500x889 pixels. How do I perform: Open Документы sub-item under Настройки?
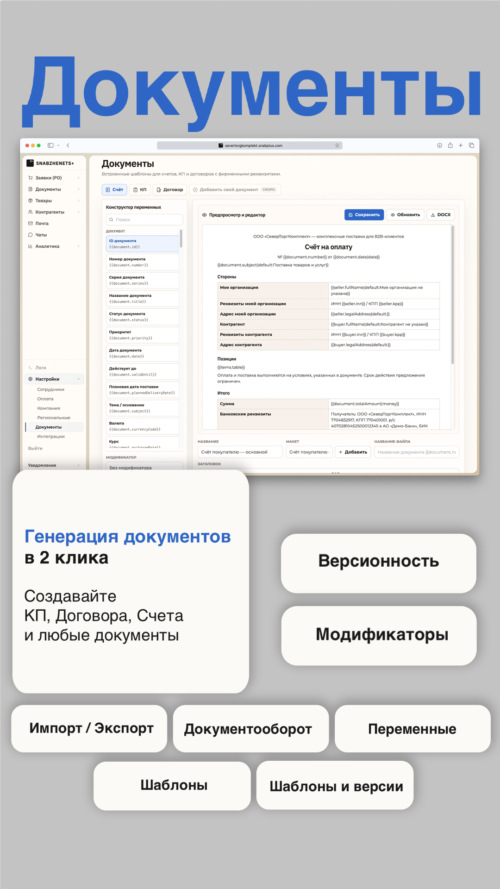point(53,427)
